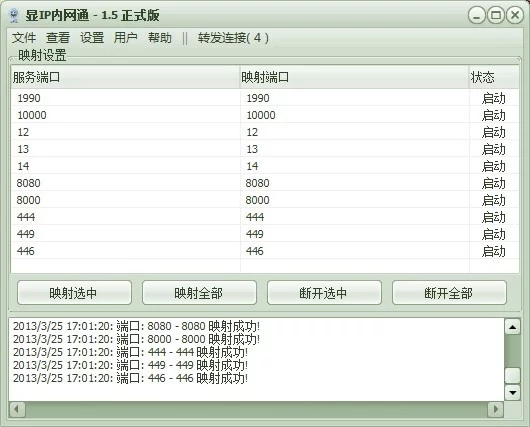530x427 pixels.
Task: Open the 文件 menu
Action: (x=24, y=38)
